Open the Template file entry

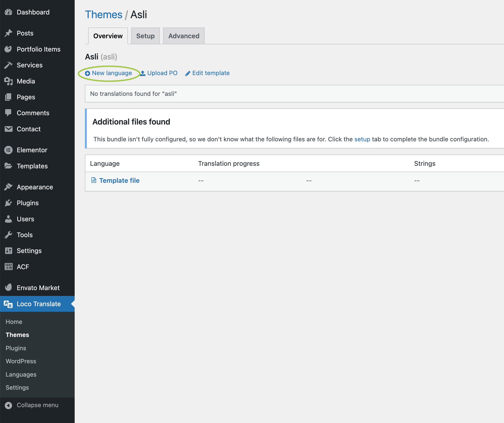click(119, 180)
